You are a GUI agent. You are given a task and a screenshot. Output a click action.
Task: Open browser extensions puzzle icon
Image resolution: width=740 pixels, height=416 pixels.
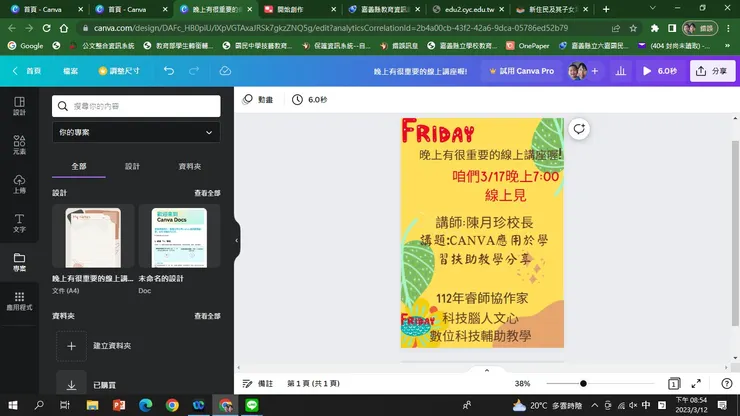655,28
